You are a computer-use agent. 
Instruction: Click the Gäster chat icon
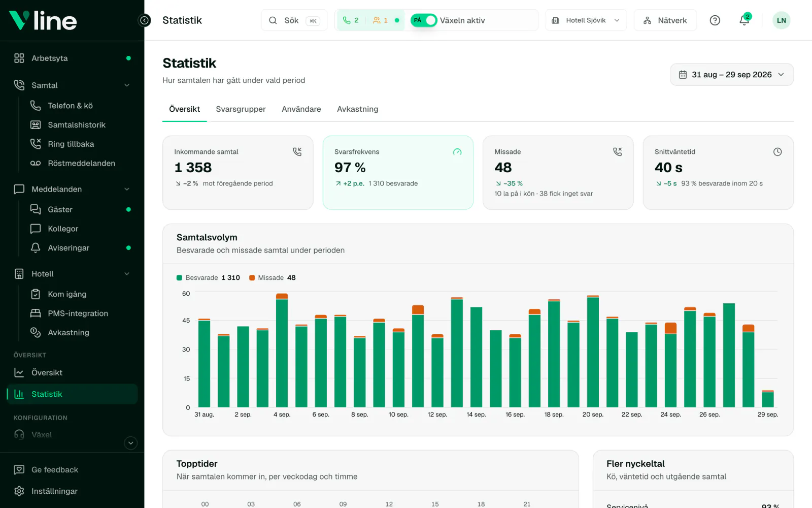[x=36, y=209]
